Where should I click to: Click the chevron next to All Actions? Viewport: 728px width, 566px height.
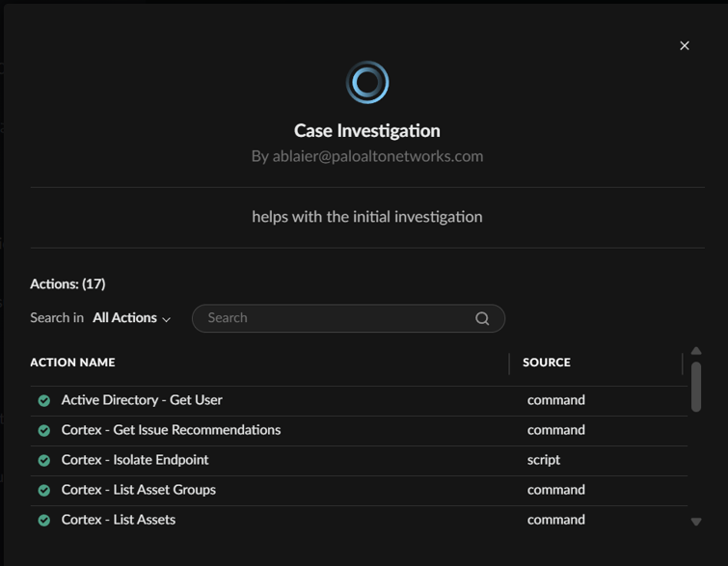(167, 319)
